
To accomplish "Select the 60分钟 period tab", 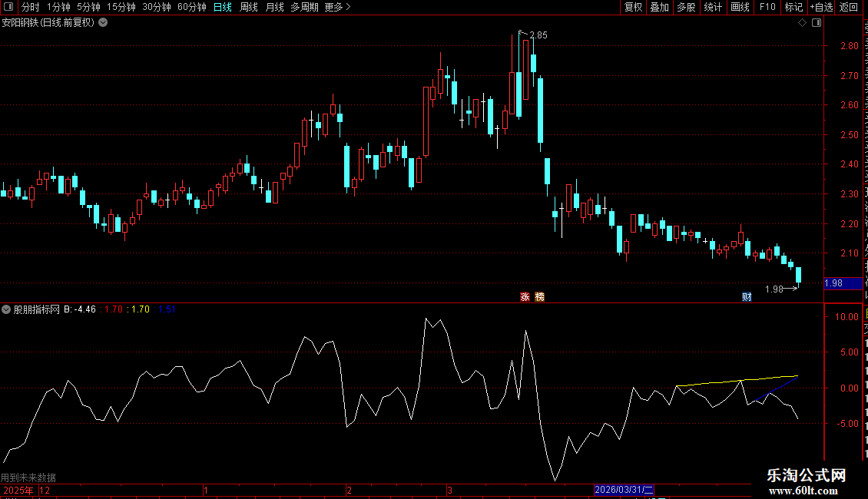I will [192, 7].
